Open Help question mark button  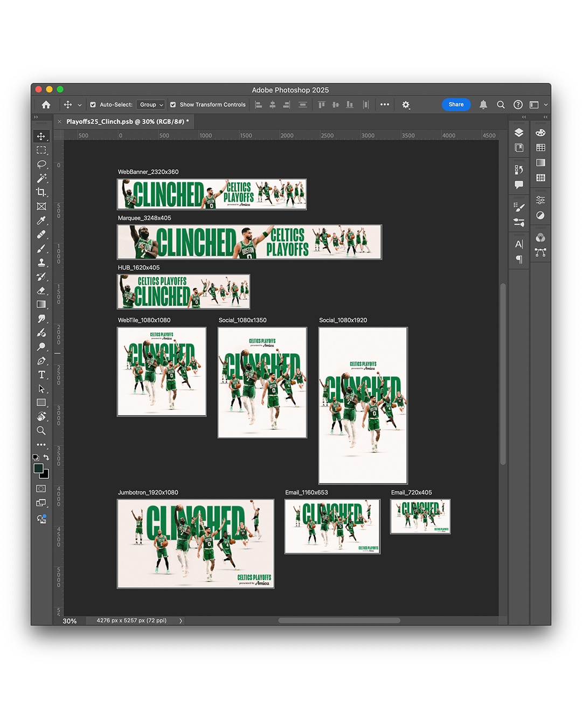pyautogui.click(x=518, y=105)
